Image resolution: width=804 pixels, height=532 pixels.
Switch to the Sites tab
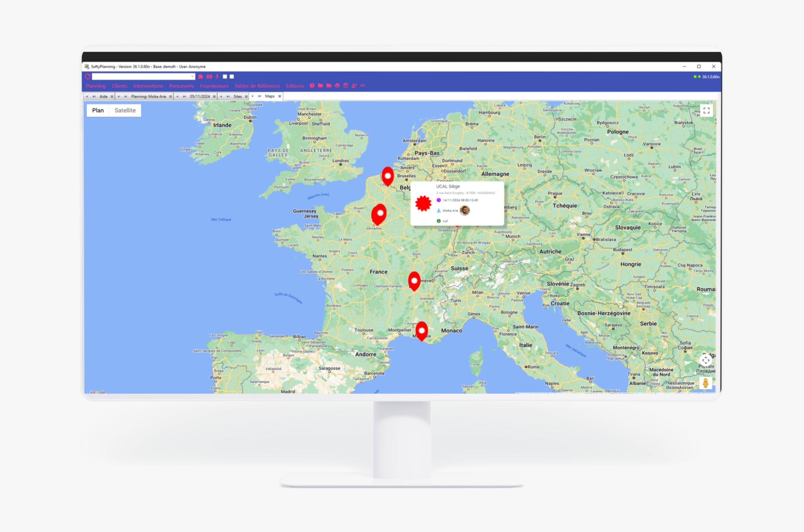click(237, 97)
